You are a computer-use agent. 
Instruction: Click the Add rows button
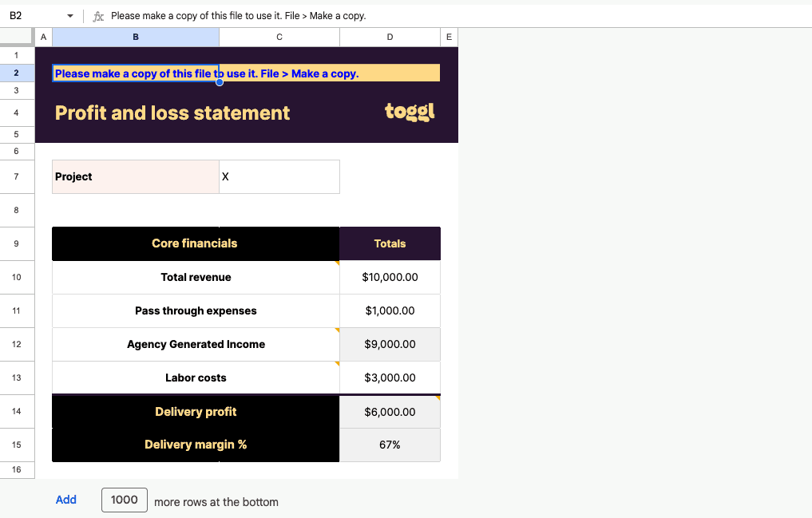66,500
